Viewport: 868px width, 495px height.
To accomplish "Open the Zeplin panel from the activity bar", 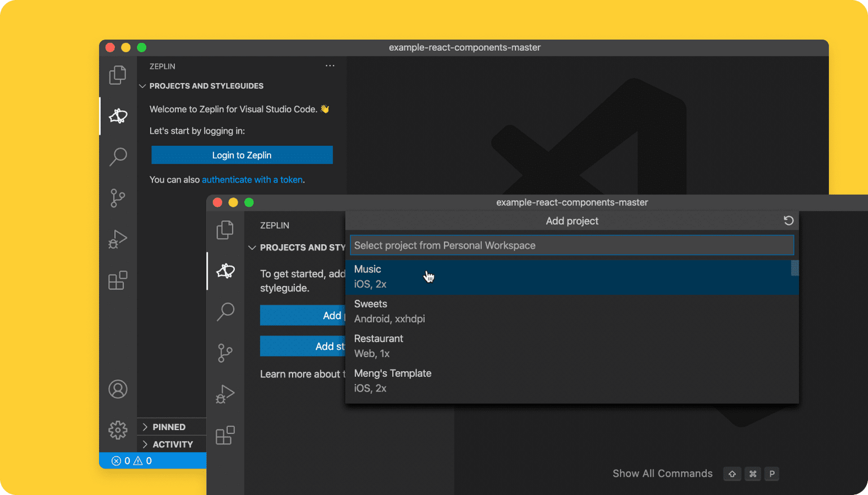I will pyautogui.click(x=118, y=116).
